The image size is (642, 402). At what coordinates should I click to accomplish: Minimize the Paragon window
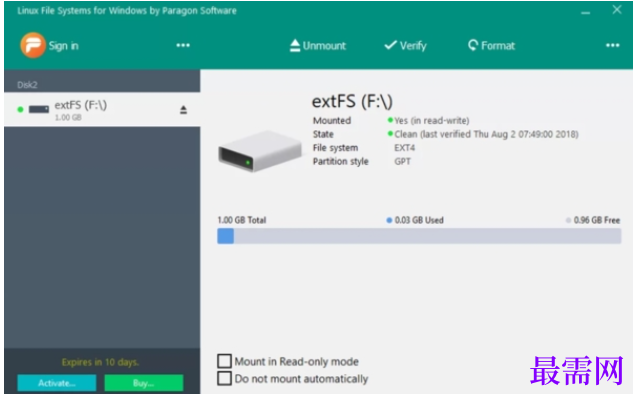tap(585, 12)
